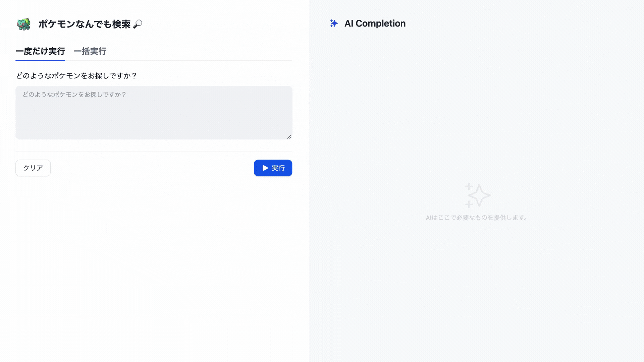Click the textarea resize handle corner

tap(289, 136)
